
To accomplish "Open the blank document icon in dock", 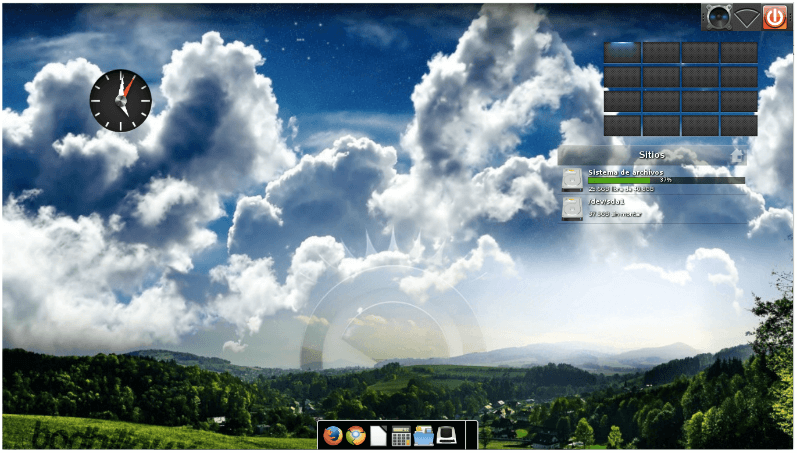I will click(378, 436).
